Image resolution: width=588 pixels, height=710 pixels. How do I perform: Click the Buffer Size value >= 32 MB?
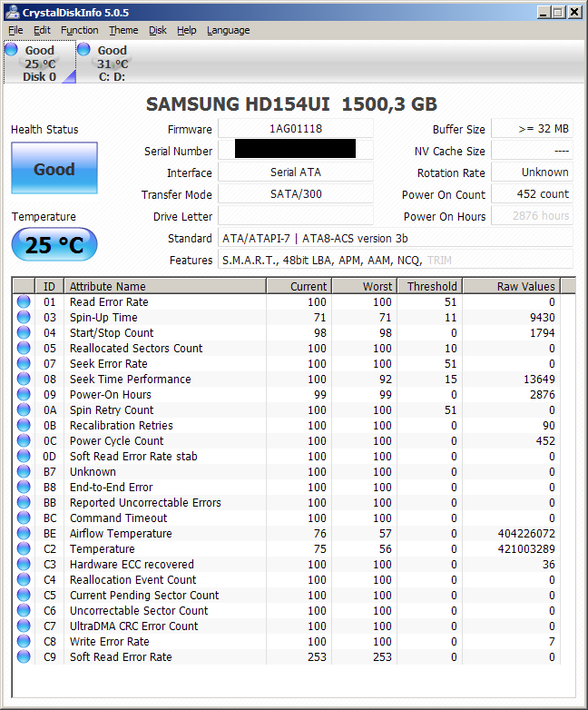click(532, 129)
